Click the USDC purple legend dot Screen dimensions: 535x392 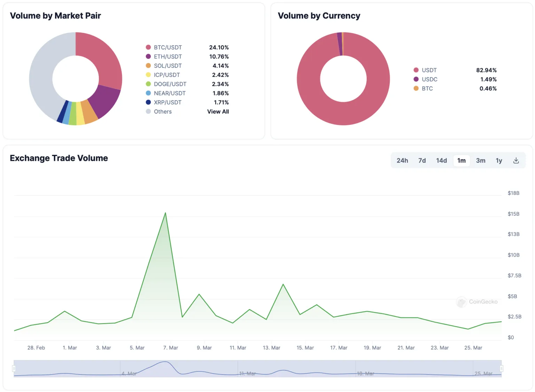(416, 79)
